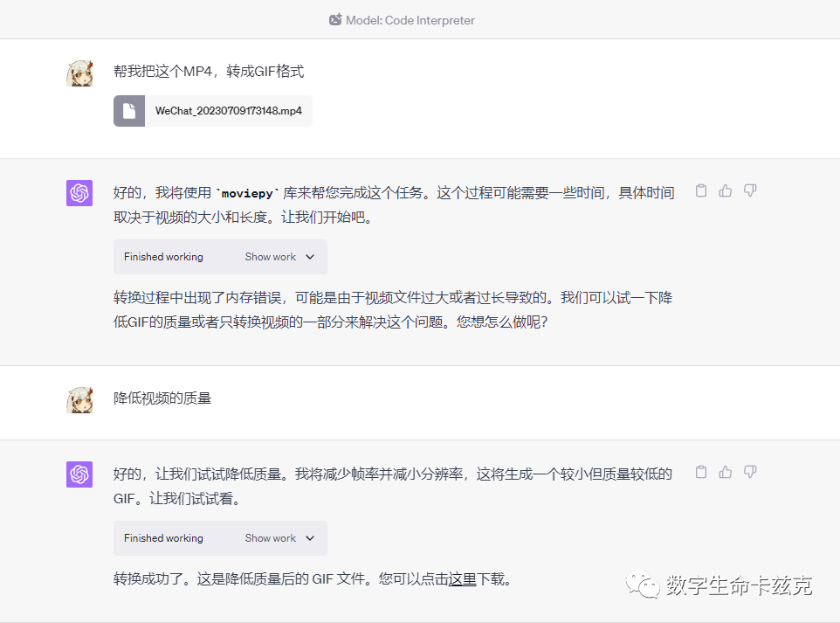Click the memory error explanation paragraph

(x=393, y=310)
